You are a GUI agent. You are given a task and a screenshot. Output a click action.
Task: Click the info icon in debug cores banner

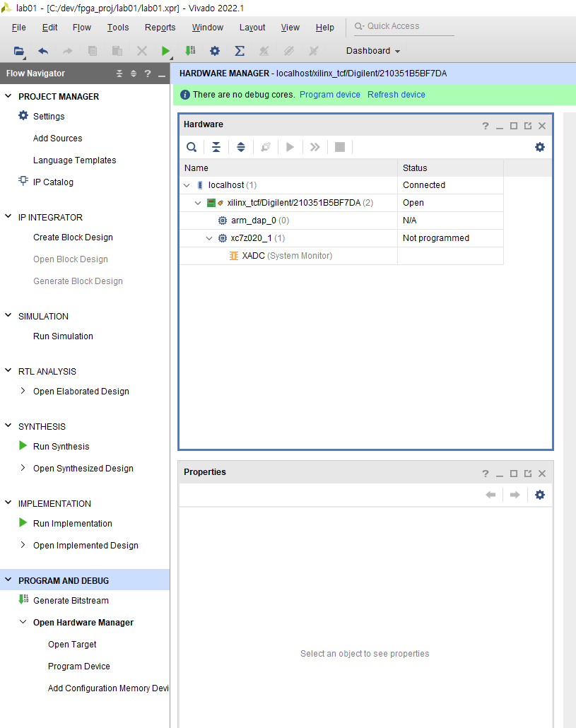tap(184, 95)
